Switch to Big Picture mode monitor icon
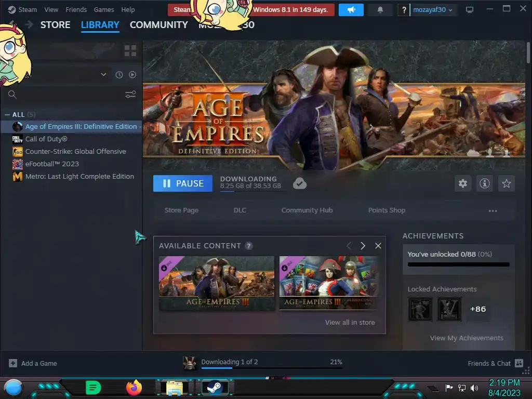Viewport: 532px width, 399px height. (x=470, y=10)
